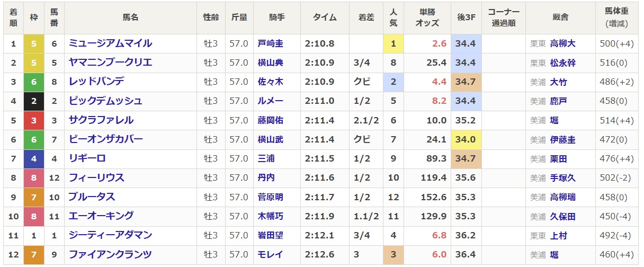
Task: Open horse ミュージアムマイル's page
Action: tap(110, 43)
